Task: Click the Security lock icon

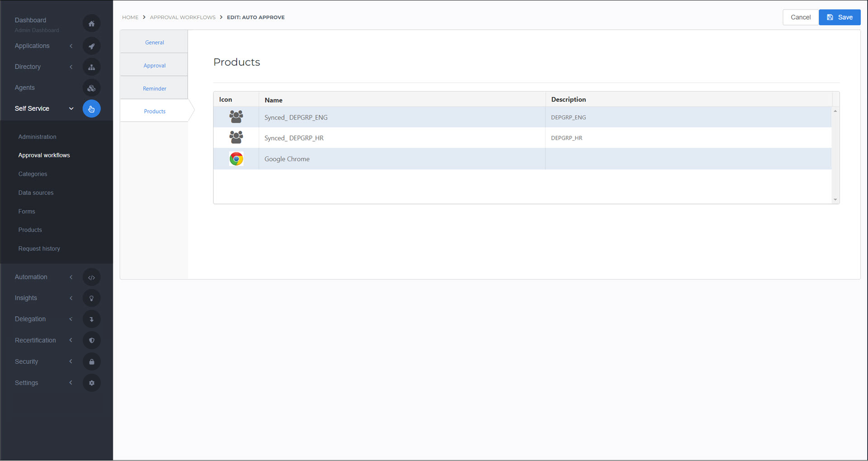Action: (91, 361)
